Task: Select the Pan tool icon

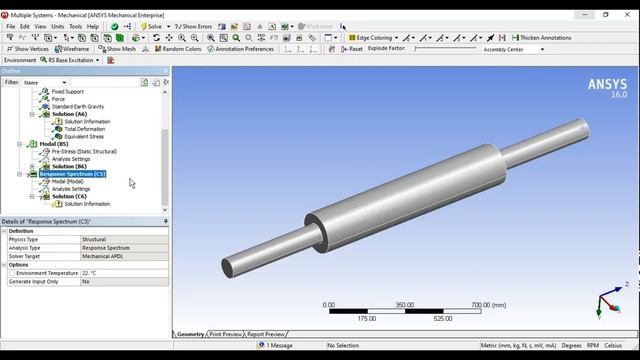Action: pyautogui.click(x=169, y=38)
